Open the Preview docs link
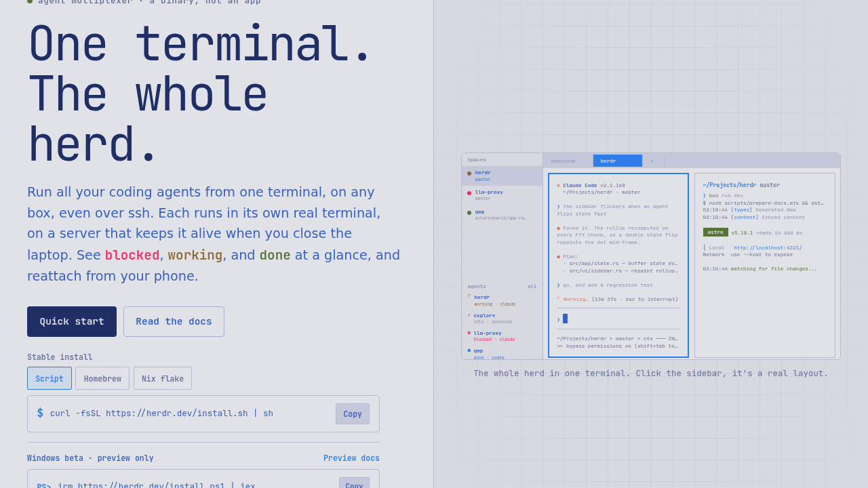Screen dimensions: 868x488 point(351,458)
